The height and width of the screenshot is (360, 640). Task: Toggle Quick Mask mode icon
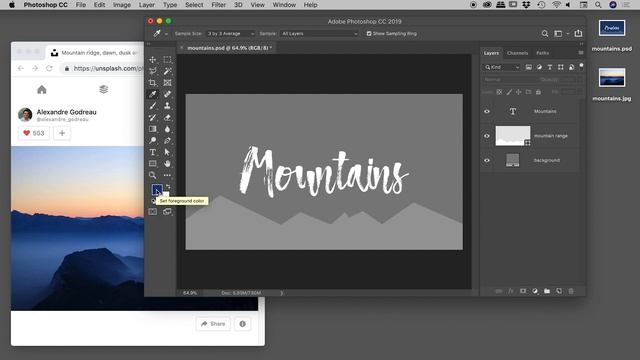pyautogui.click(x=153, y=211)
